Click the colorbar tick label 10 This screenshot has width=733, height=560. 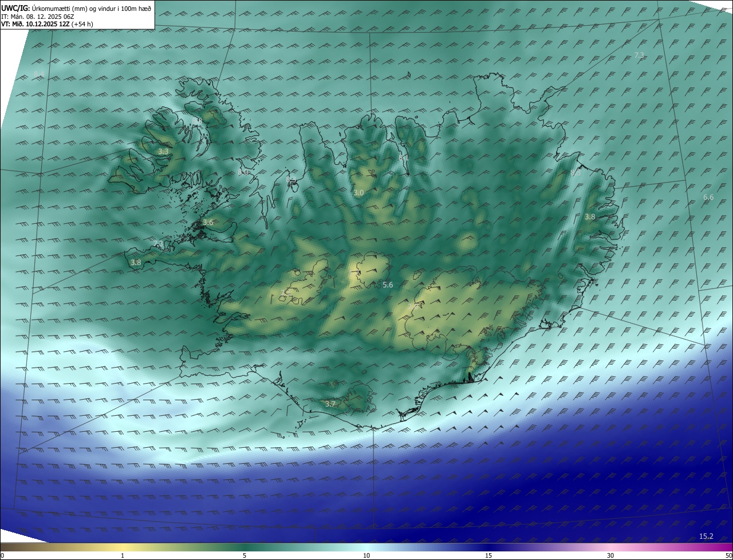click(366, 555)
